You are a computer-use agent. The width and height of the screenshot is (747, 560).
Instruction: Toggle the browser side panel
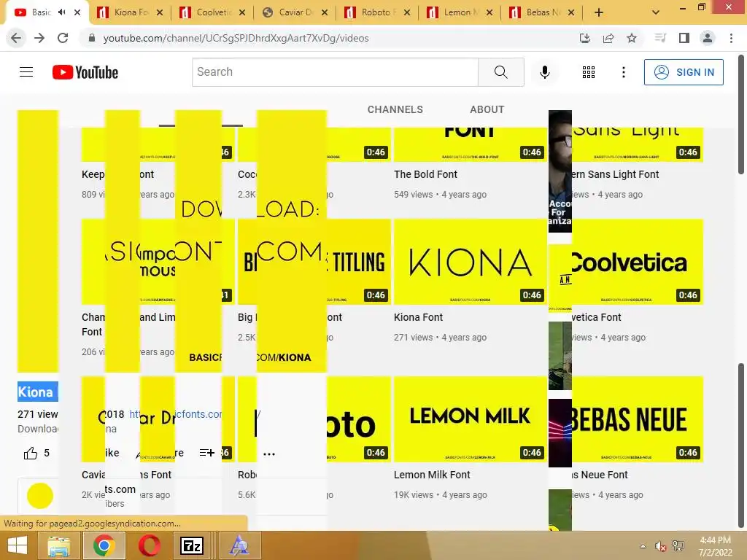click(x=684, y=38)
